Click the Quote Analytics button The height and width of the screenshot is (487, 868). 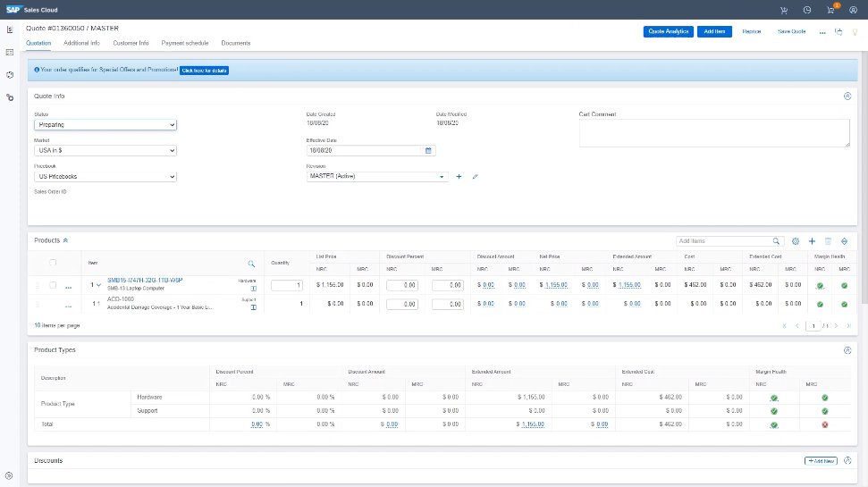(x=668, y=31)
